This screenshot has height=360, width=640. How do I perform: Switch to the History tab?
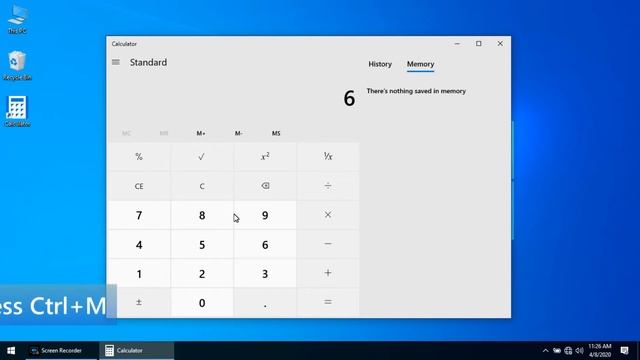[x=380, y=64]
